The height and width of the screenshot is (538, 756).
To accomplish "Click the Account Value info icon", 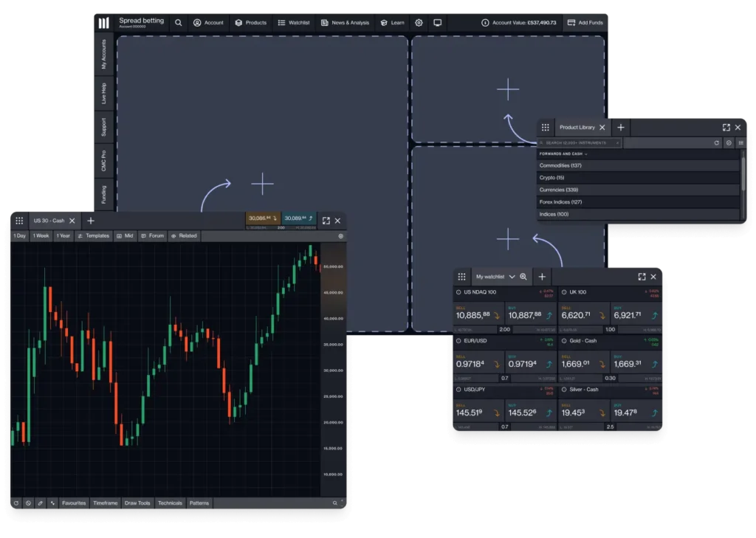I will [485, 23].
